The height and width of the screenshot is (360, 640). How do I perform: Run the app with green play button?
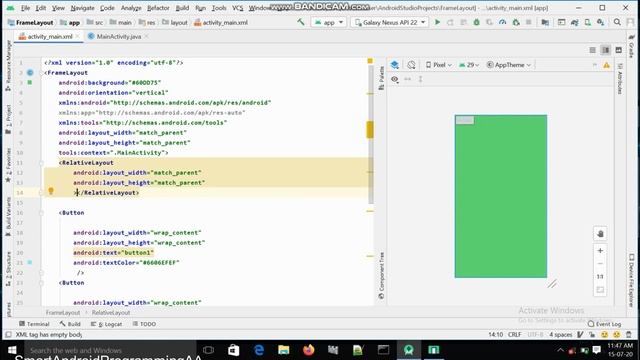[x=438, y=22]
